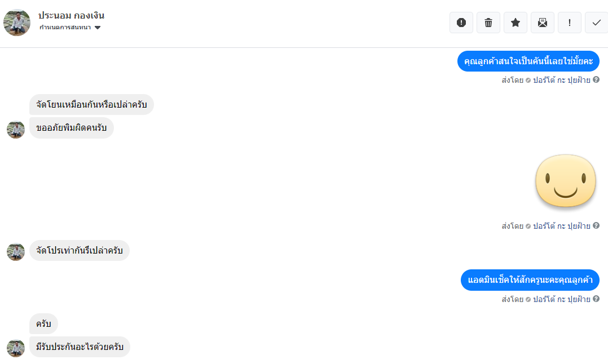Click the envelope mark-as-unread icon
The image size is (608, 364).
(x=543, y=23)
